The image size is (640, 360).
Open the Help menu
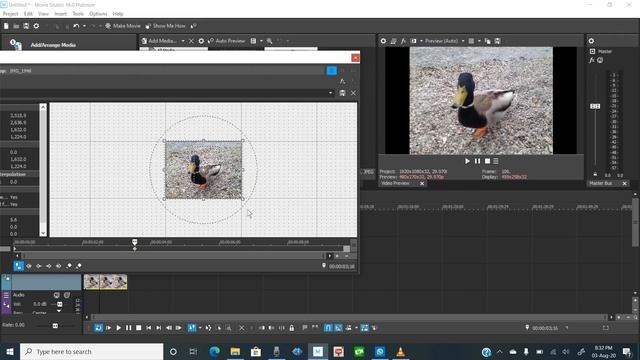point(118,14)
